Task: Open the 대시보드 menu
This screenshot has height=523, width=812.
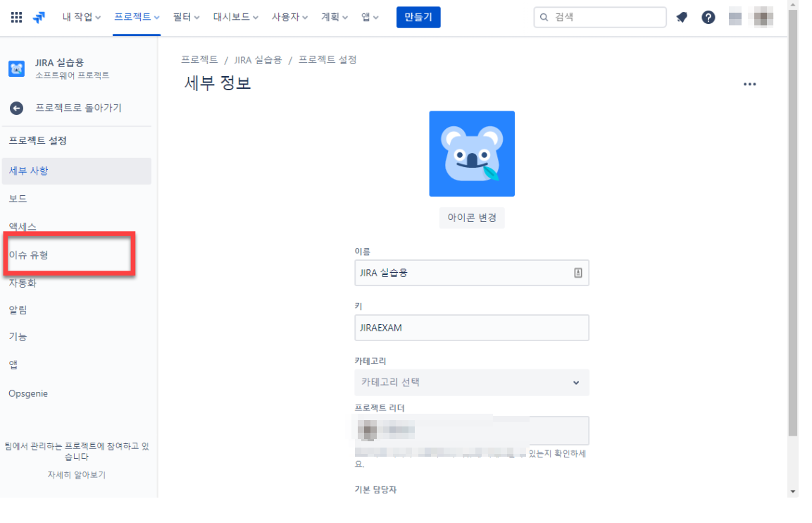Action: point(236,17)
